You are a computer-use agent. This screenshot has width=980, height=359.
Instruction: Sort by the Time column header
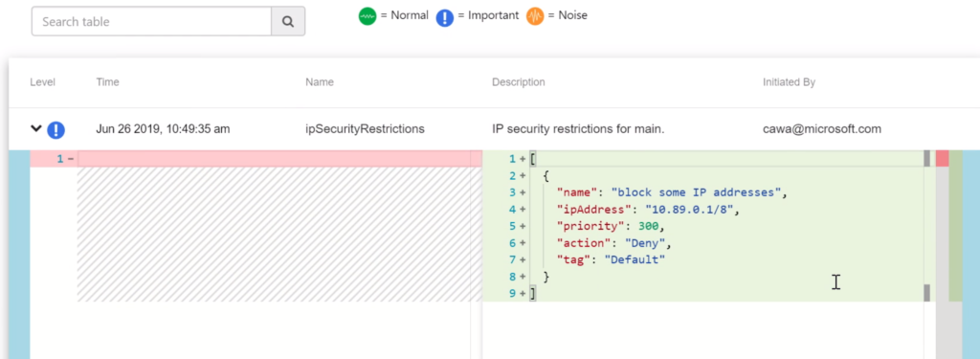pos(107,82)
